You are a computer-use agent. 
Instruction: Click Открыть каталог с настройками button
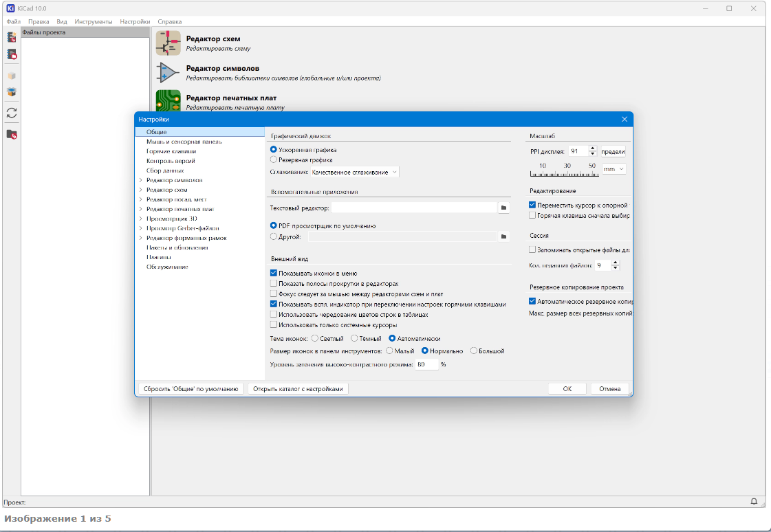tap(297, 388)
